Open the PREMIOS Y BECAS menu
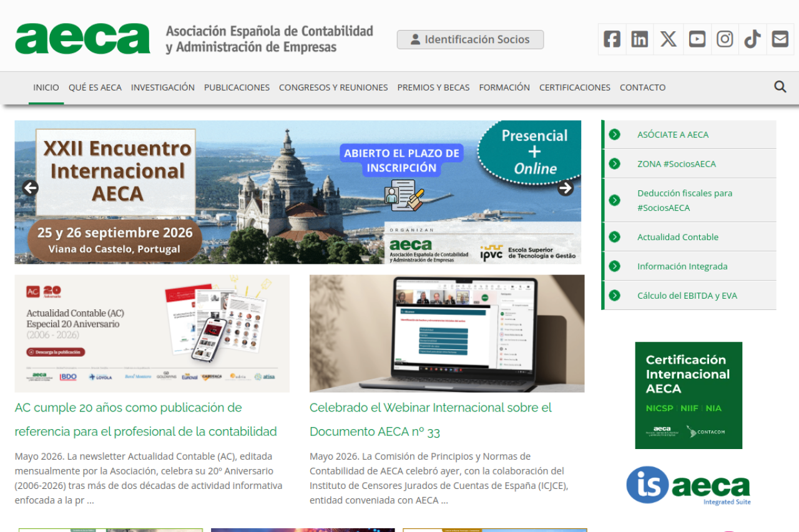This screenshot has width=799, height=532. click(x=433, y=87)
